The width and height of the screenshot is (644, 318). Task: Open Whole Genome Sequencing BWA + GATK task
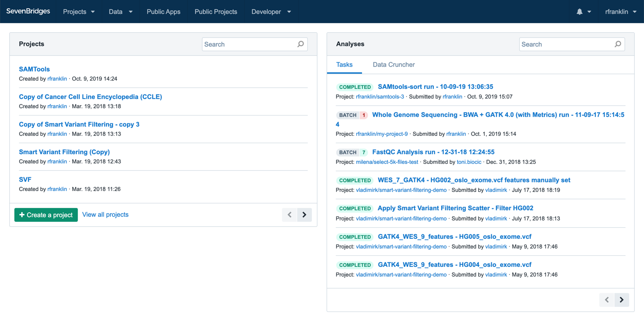coord(498,115)
